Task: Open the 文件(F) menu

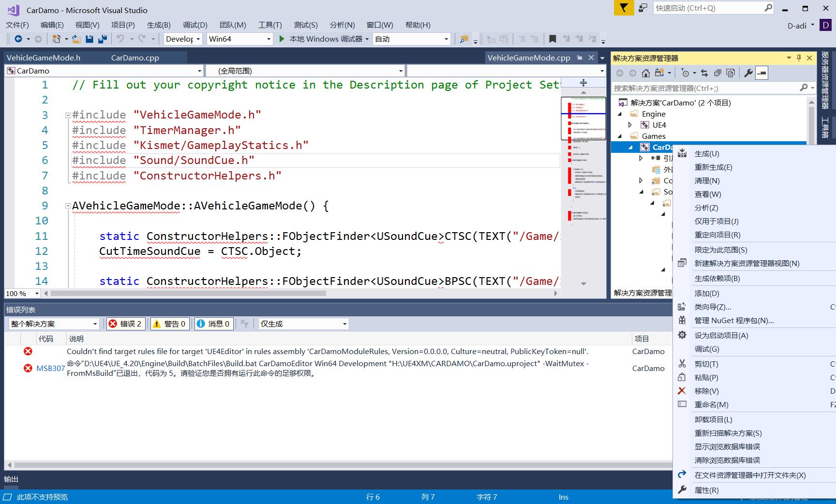Action: [17, 25]
